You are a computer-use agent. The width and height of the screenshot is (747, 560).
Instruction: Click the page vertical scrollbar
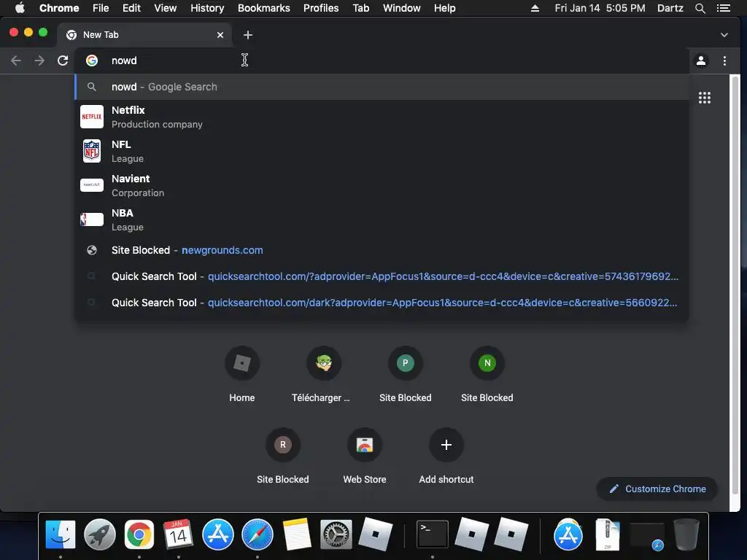click(x=735, y=286)
